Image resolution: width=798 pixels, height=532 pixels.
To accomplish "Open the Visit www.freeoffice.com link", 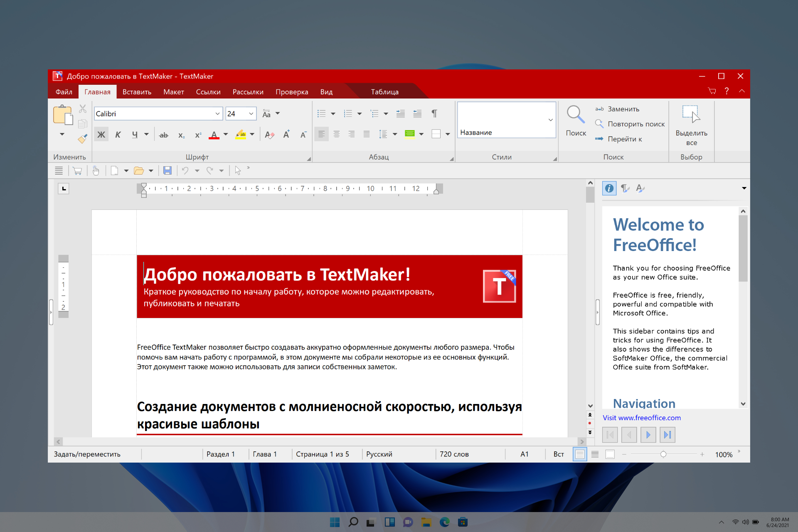I will 641,418.
